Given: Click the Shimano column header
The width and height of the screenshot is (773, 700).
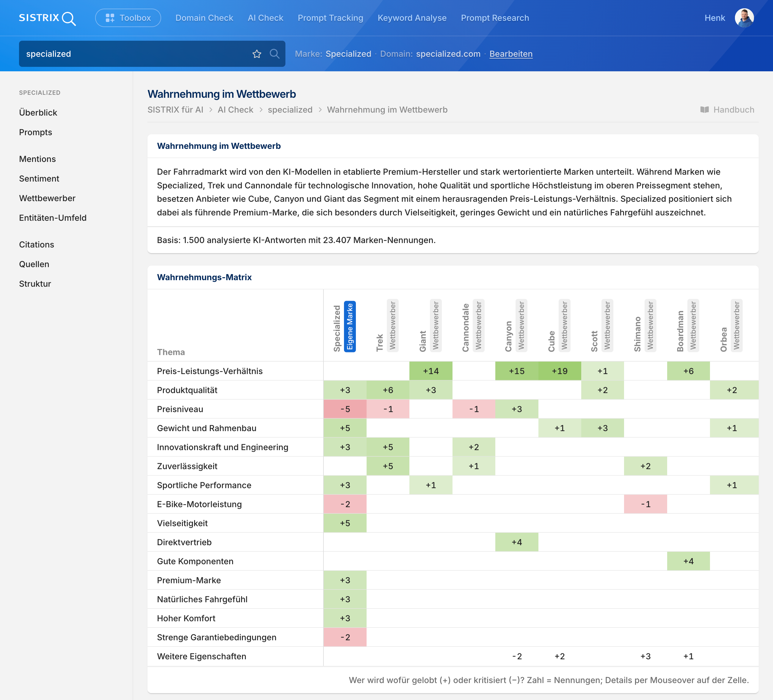Looking at the screenshot, I should click(x=637, y=334).
